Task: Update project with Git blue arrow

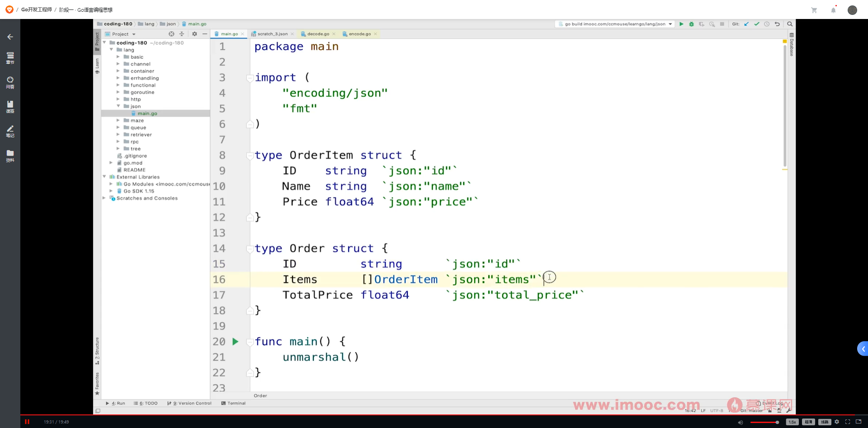Action: click(746, 24)
